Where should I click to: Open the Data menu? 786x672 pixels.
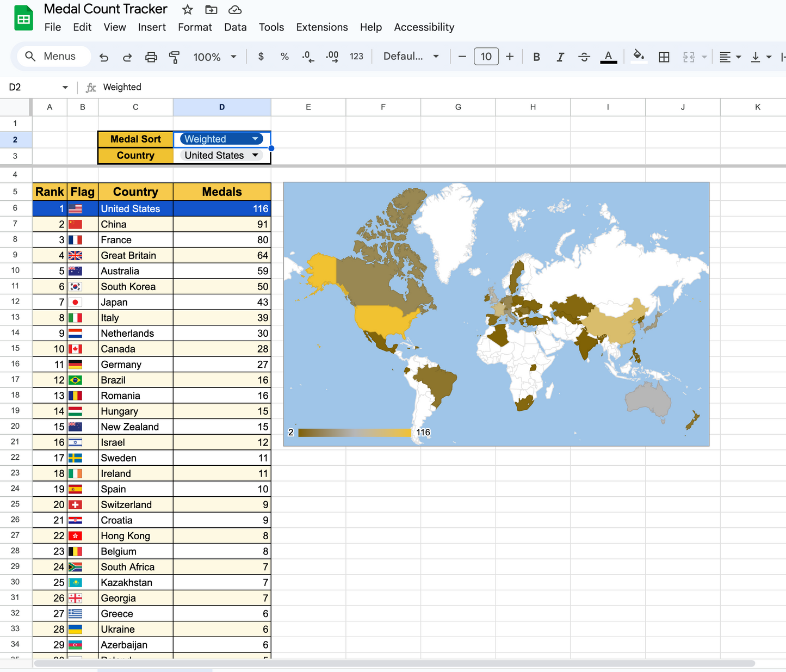pyautogui.click(x=235, y=27)
